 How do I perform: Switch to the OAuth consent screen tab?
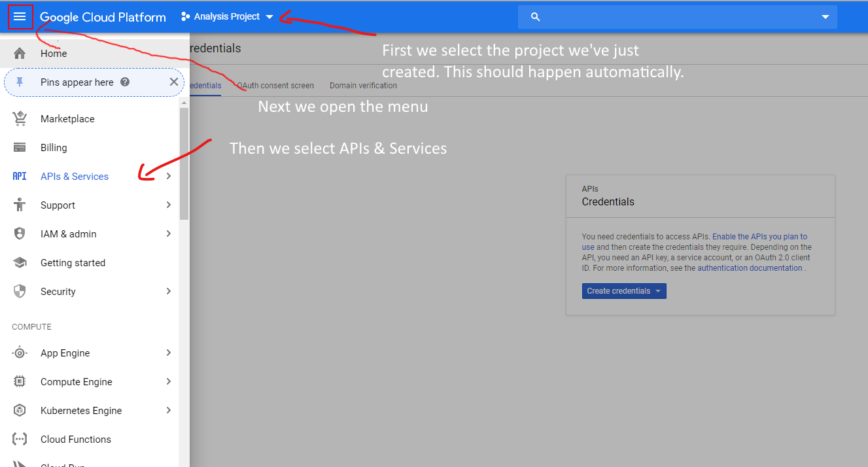275,86
